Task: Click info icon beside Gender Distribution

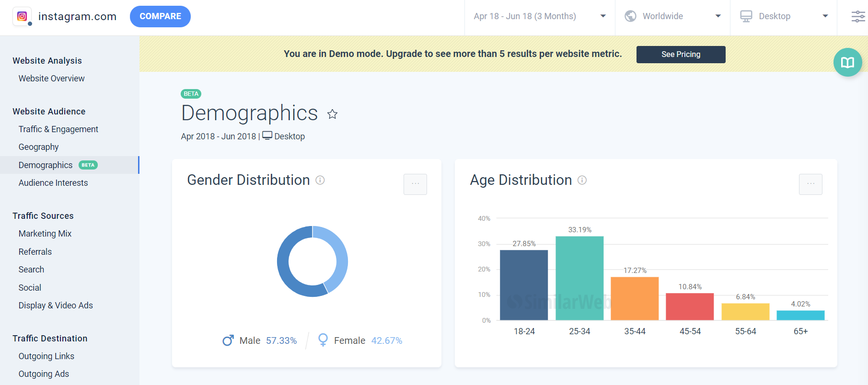Action: [x=320, y=180]
